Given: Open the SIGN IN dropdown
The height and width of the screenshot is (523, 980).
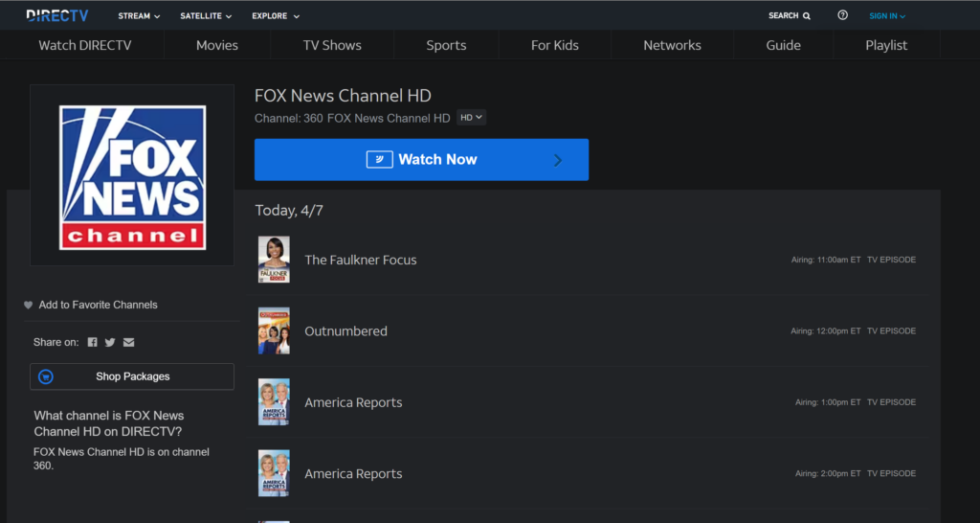Looking at the screenshot, I should [x=887, y=16].
